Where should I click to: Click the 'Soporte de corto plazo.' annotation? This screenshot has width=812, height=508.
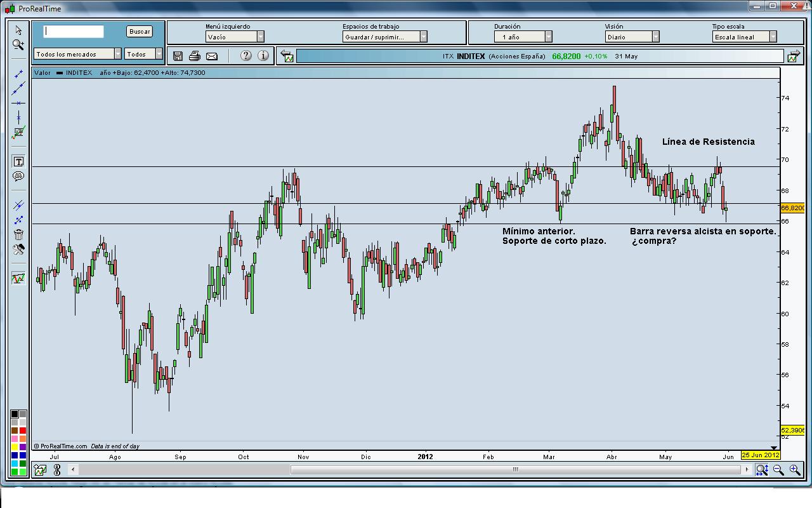(554, 241)
